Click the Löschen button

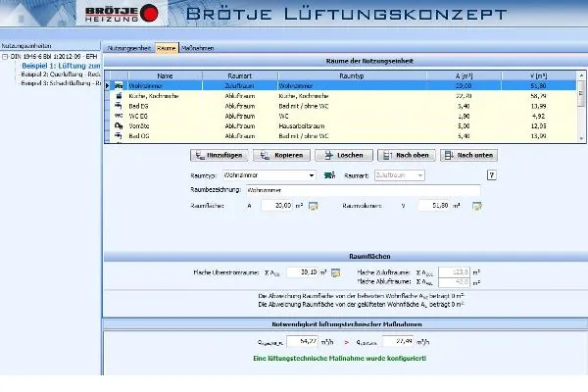(344, 155)
